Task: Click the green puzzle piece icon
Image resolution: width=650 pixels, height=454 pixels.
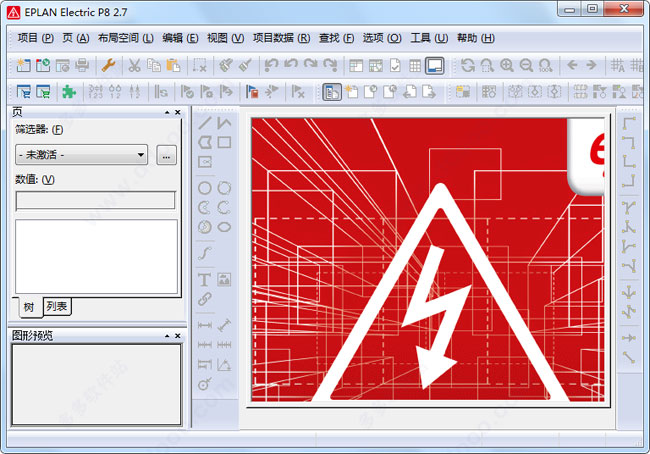Action: (68, 92)
